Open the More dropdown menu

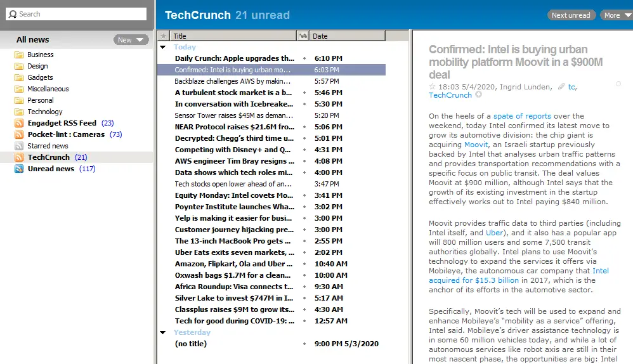point(617,15)
